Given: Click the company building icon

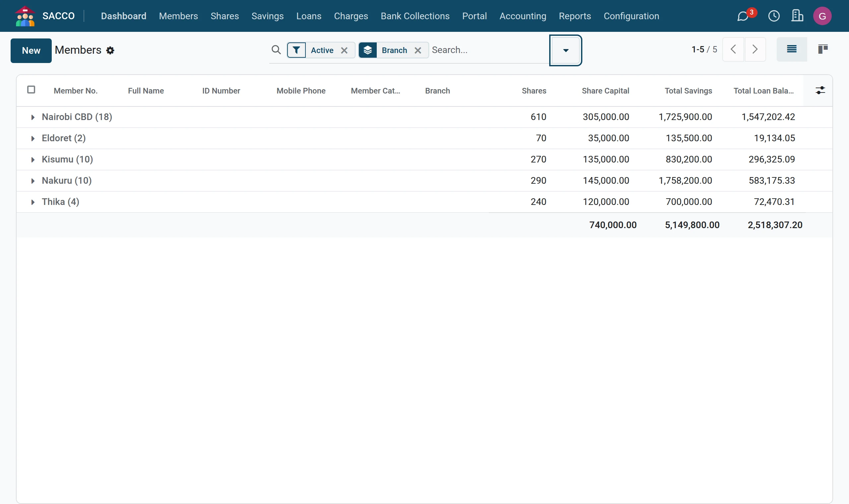Looking at the screenshot, I should click(x=797, y=16).
